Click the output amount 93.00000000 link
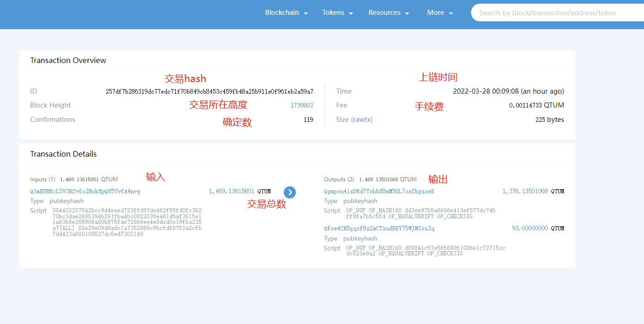This screenshot has width=644, height=324. 529,229
